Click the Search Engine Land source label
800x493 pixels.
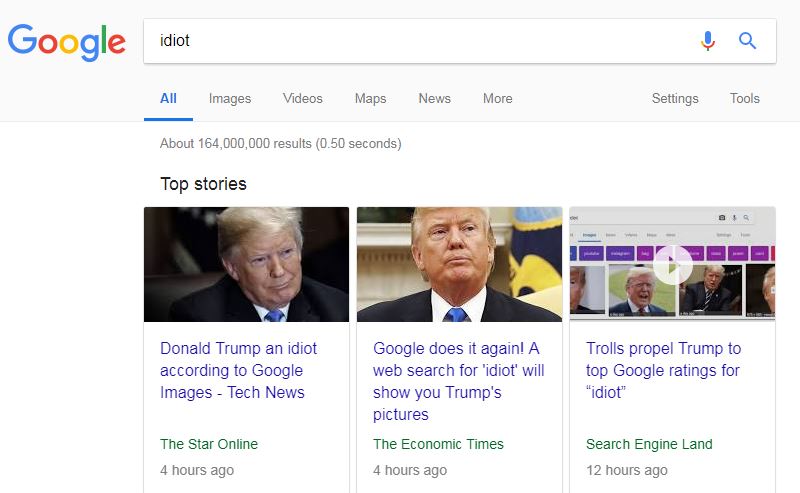pos(649,444)
